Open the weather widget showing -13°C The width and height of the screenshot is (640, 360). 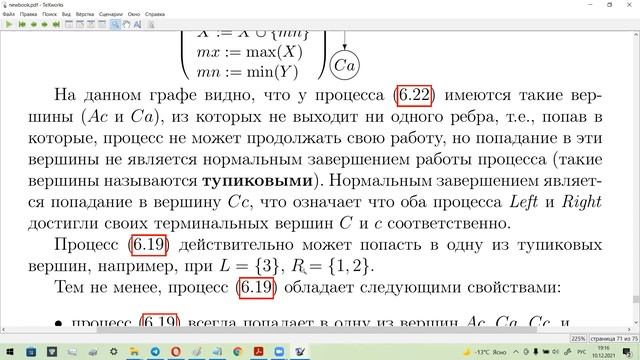485,352
